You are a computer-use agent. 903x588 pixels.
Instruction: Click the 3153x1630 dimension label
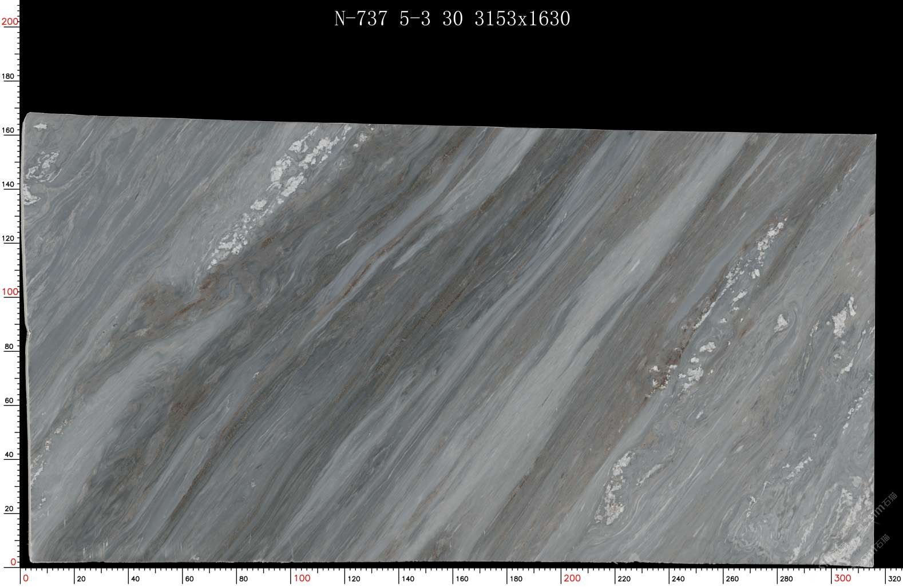click(522, 19)
